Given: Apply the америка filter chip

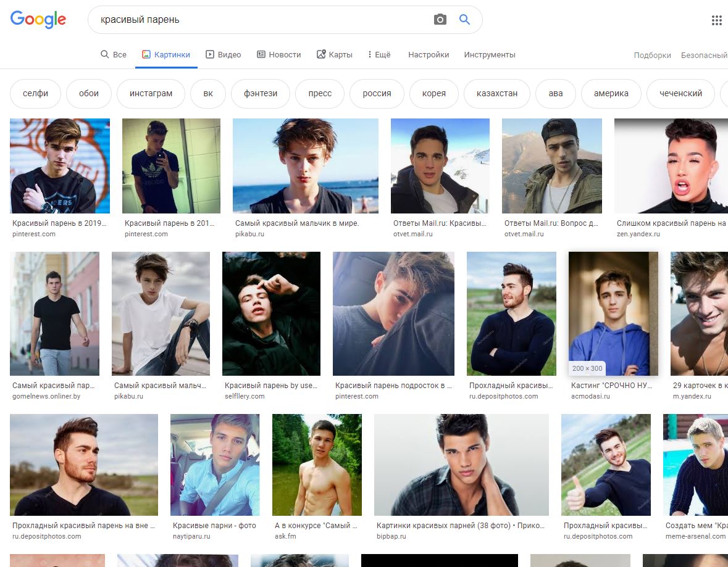Looking at the screenshot, I should [x=611, y=93].
